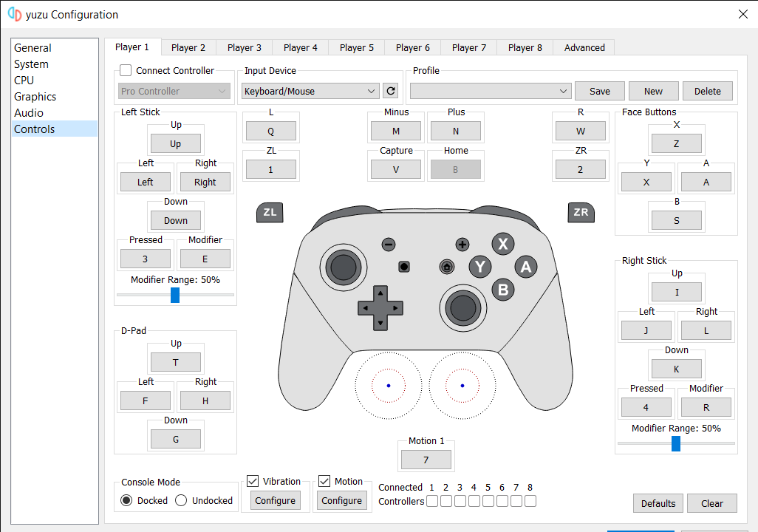Click the B button on the controller image
Viewport: 758px width, 532px height.
click(x=503, y=290)
